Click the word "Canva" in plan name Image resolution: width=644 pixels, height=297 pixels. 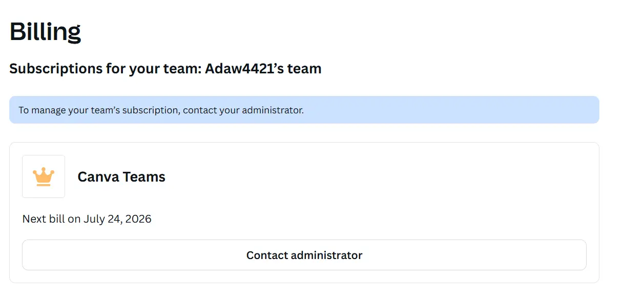coord(97,177)
